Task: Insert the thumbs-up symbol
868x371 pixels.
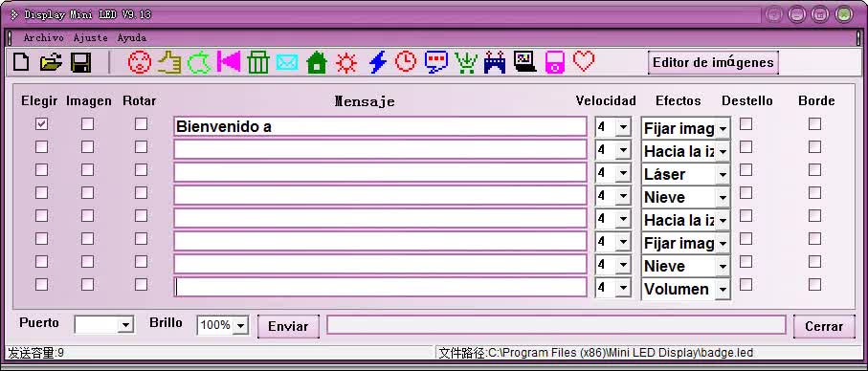Action: tap(169, 62)
